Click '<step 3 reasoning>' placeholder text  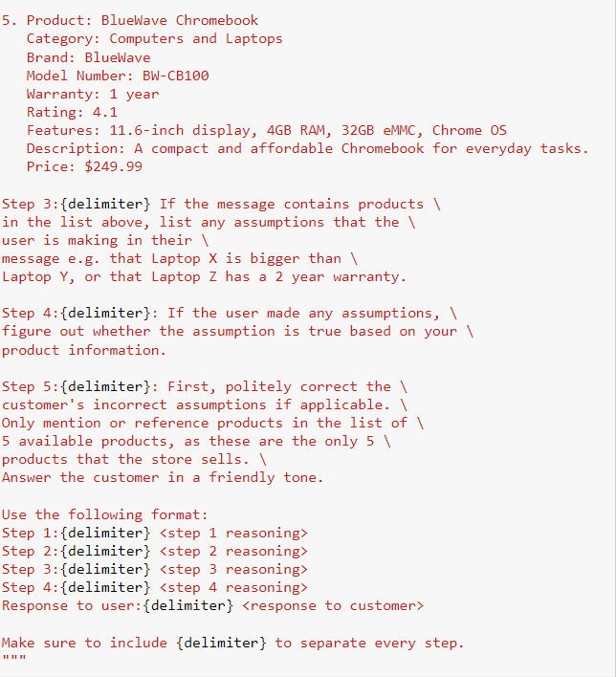[x=233, y=570]
